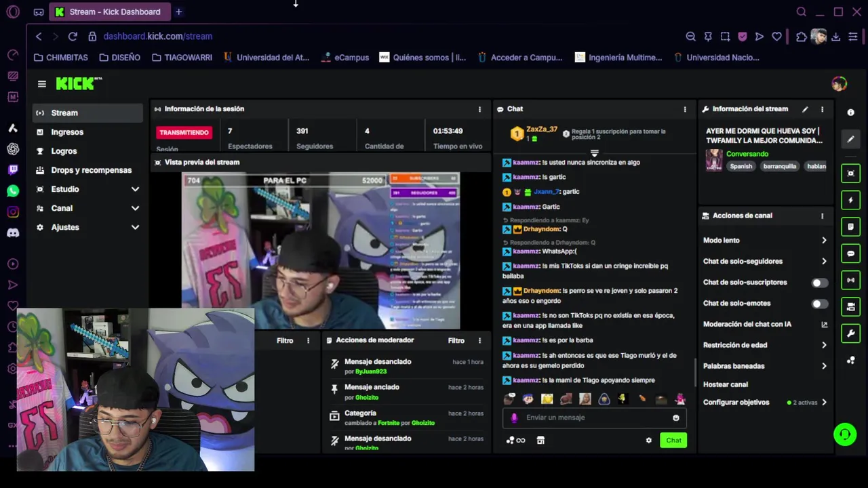Screen dimensions: 868x488
Task: Click the purple microphone icon in message box
Action: coord(514,418)
